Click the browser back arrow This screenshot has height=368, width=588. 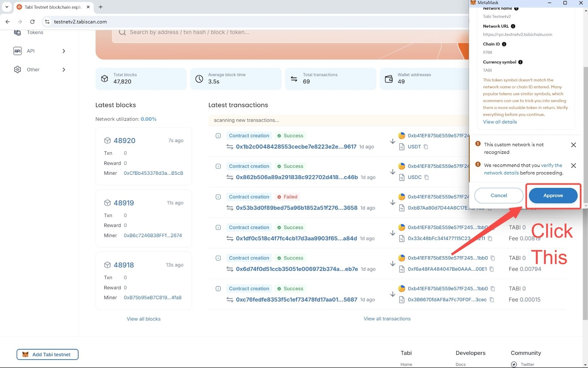(x=8, y=22)
